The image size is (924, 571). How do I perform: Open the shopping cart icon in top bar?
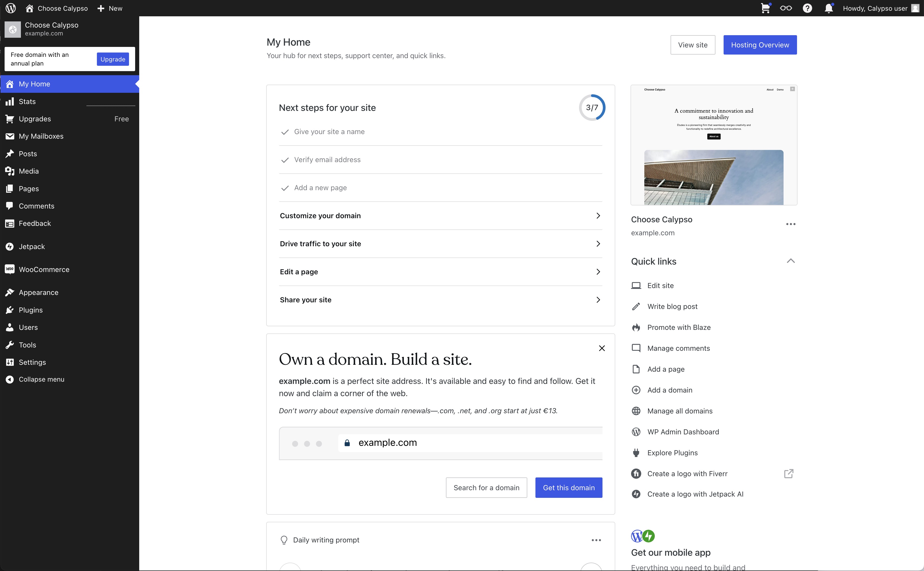click(765, 8)
